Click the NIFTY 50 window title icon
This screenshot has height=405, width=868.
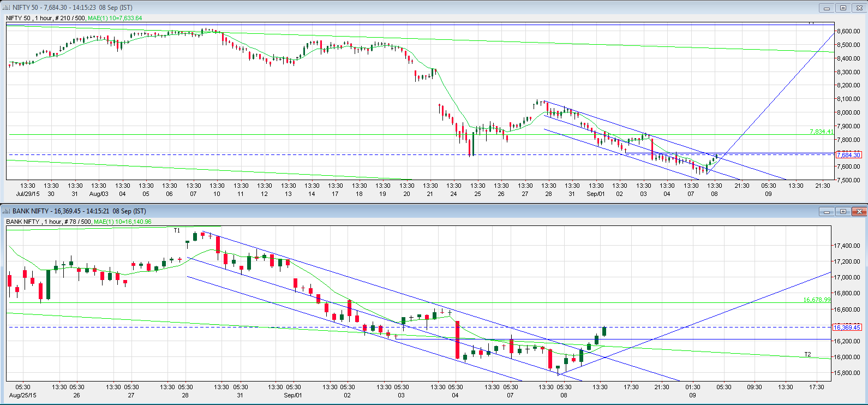7,8
